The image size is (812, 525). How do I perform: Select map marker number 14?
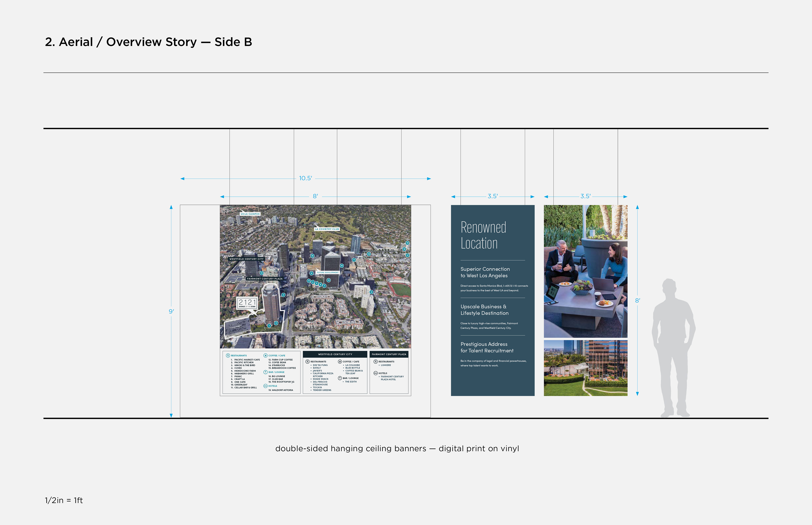pyautogui.click(x=329, y=280)
